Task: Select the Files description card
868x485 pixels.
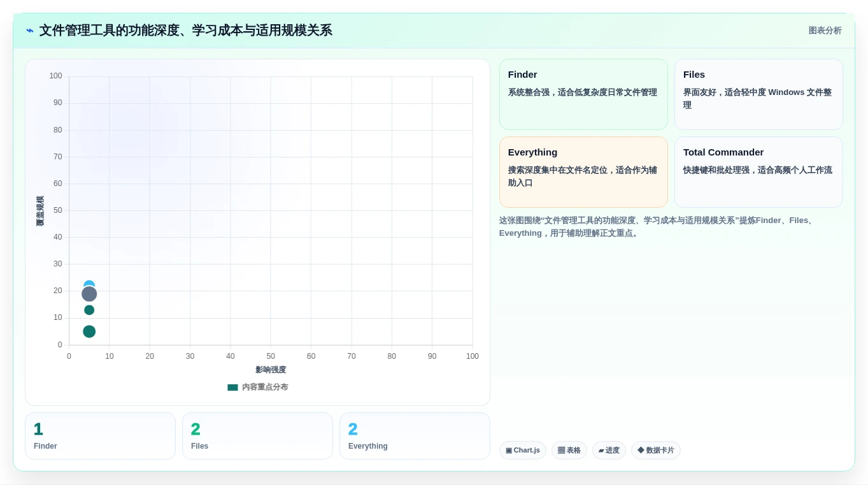Action: point(758,94)
